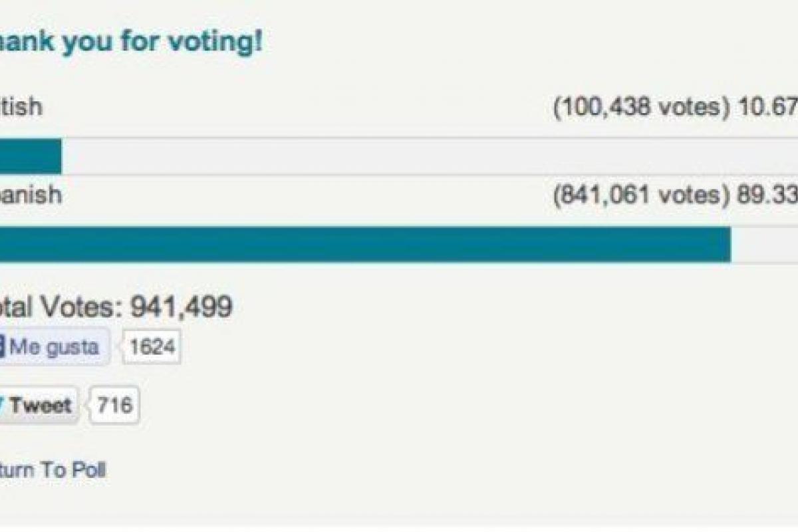
Task: Click the 1624 likes count bubble
Action: tap(152, 347)
